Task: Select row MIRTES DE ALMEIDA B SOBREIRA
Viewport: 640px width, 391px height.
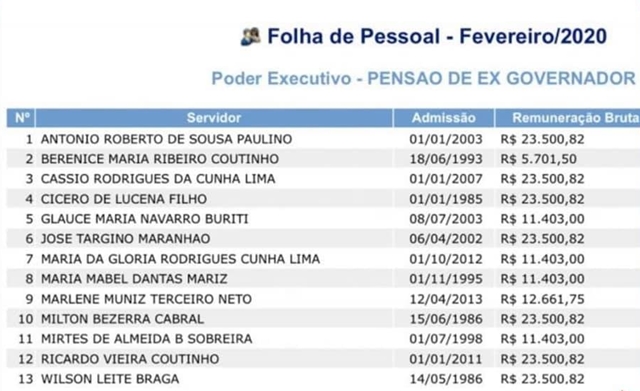Action: (323, 339)
